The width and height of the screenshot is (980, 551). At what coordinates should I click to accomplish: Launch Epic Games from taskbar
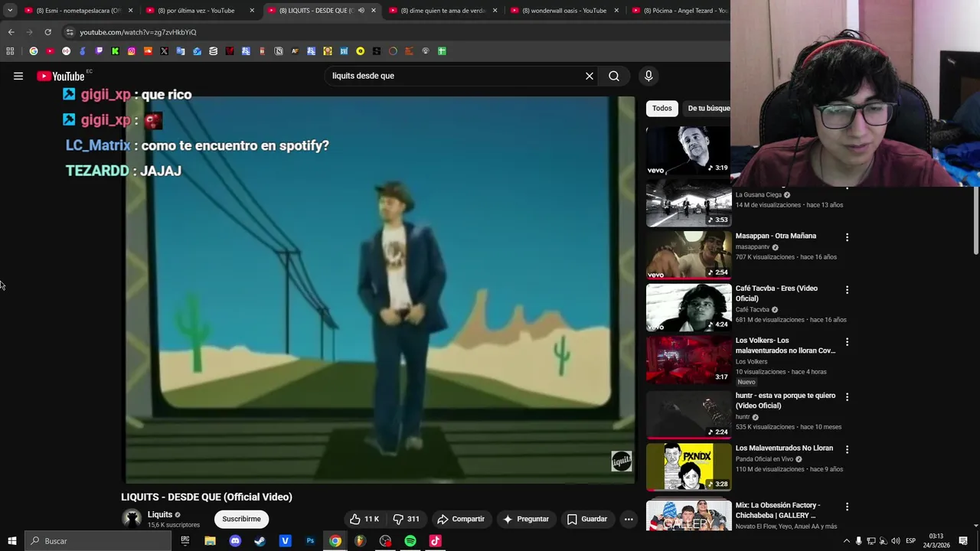pyautogui.click(x=185, y=541)
